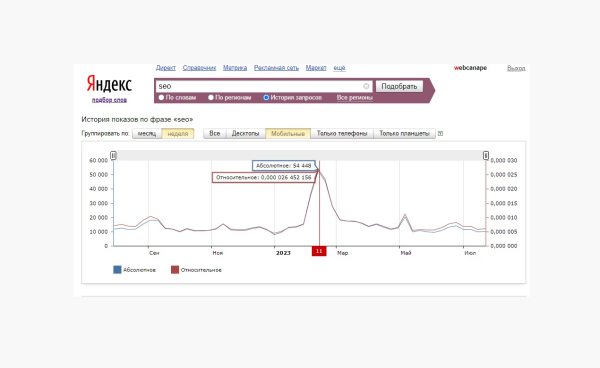
Task: Click the Сен month label on the axis
Action: pos(154,253)
